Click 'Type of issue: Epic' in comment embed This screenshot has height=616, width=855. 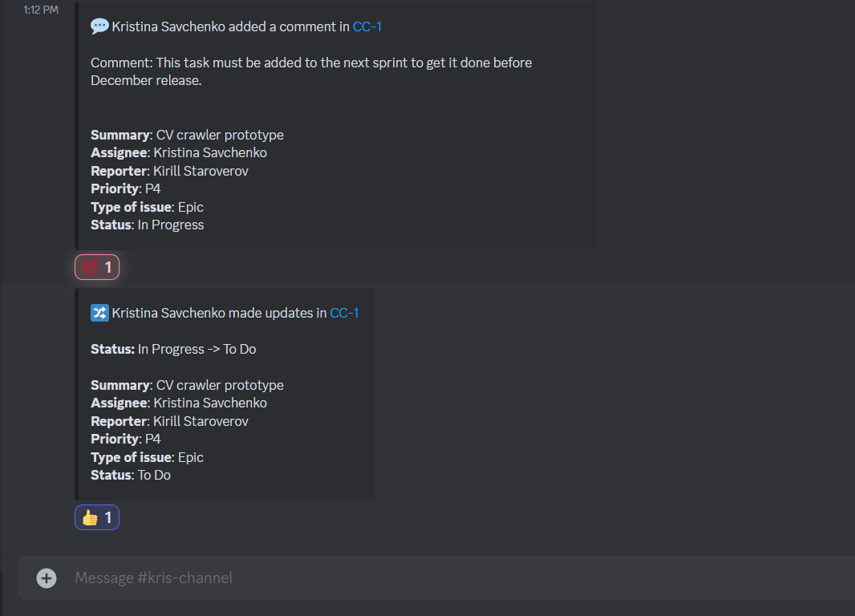[148, 207]
